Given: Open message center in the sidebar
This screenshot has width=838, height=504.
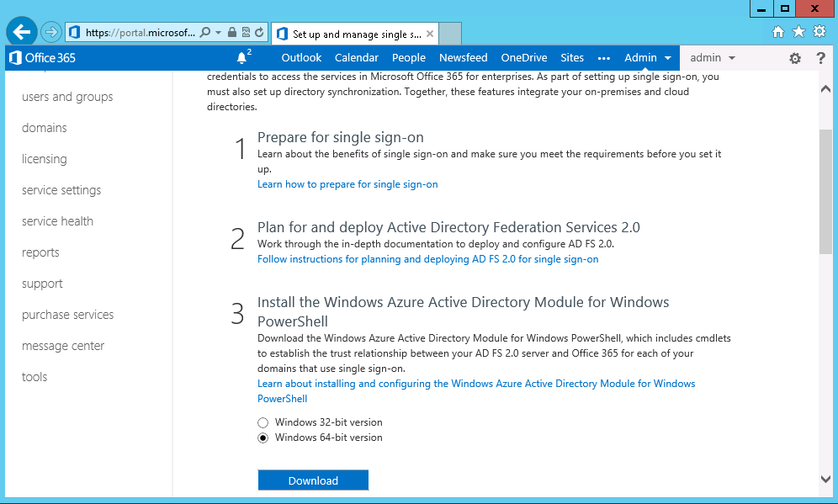Looking at the screenshot, I should pyautogui.click(x=63, y=346).
